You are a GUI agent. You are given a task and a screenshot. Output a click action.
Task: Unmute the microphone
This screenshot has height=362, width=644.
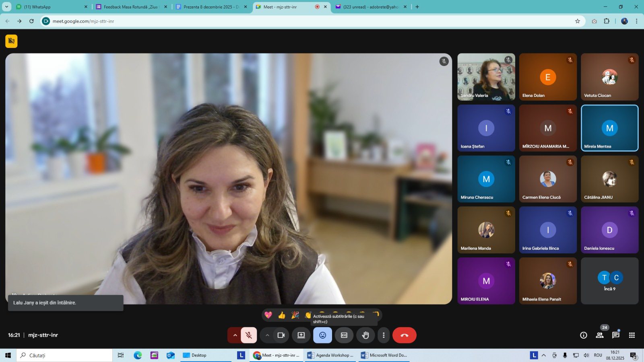249,335
